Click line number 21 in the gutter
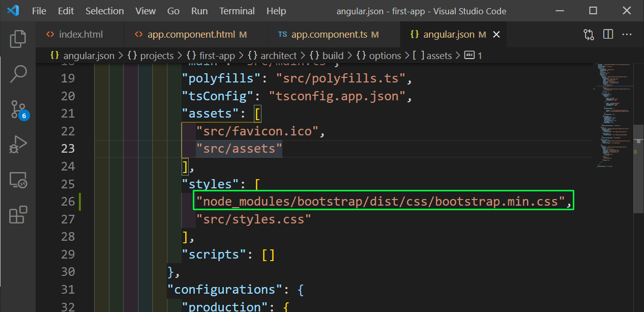Screen dimensions: 644x312 68,114
